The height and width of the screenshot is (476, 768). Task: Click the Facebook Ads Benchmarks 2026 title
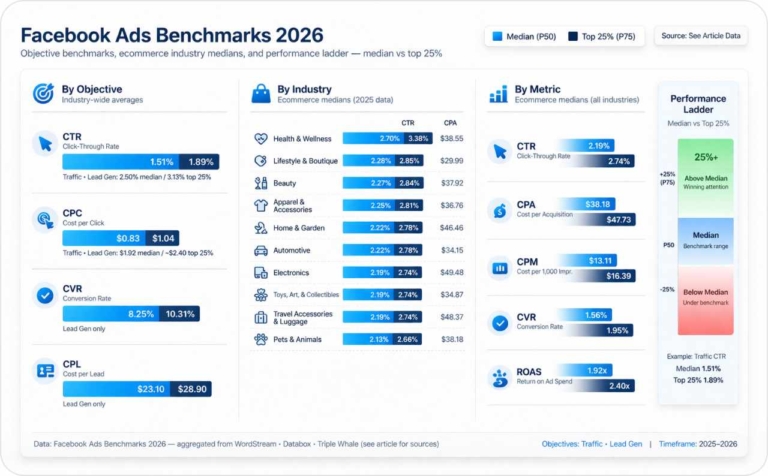(172, 35)
